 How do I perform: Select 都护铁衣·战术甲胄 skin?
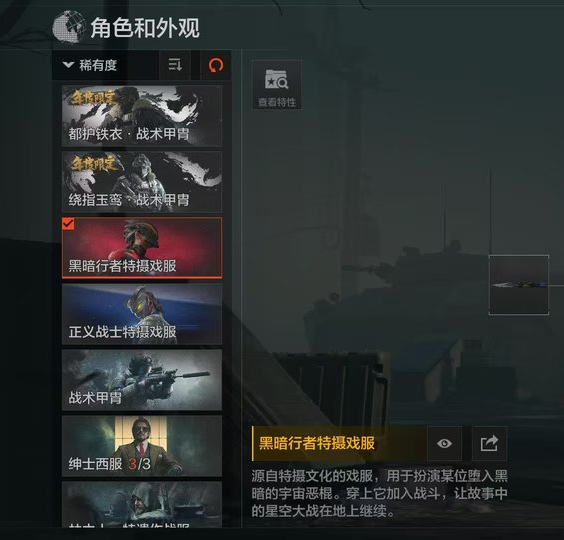click(142, 115)
